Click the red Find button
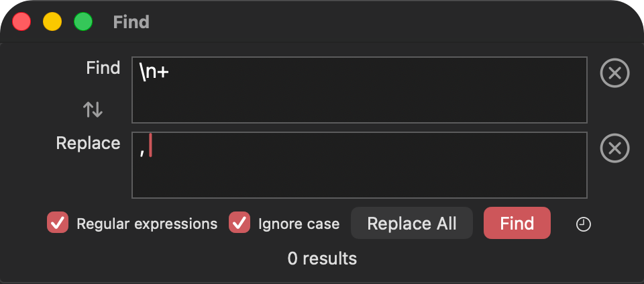 [x=517, y=223]
